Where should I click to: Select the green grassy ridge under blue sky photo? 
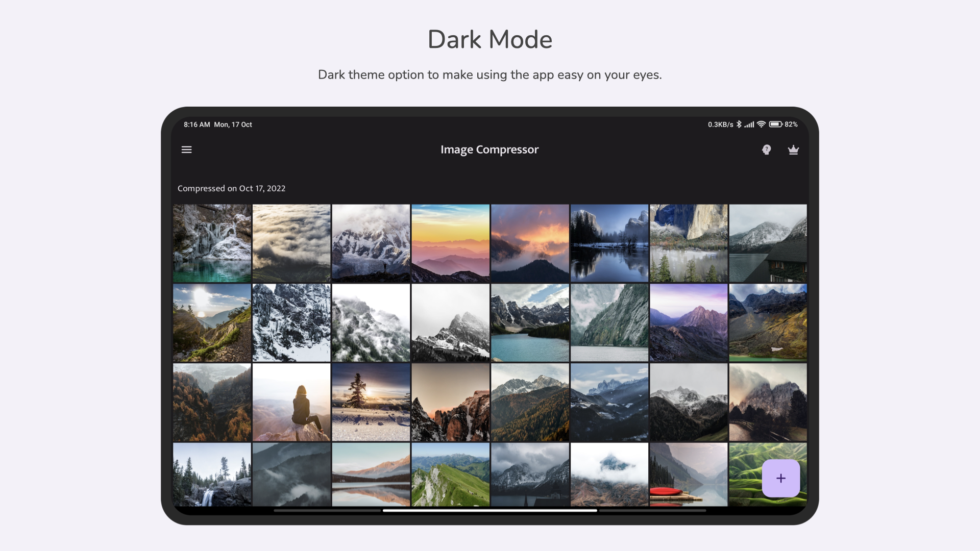(x=450, y=474)
